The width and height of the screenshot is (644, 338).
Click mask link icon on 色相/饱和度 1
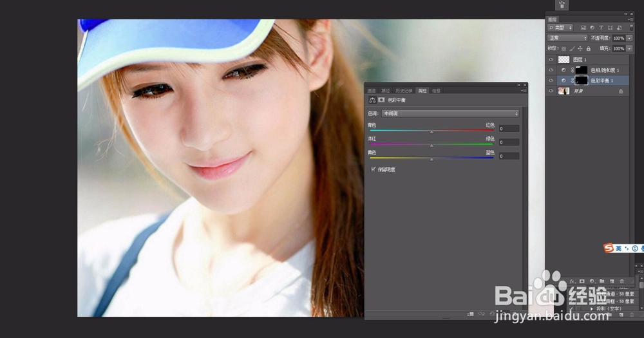tap(573, 70)
